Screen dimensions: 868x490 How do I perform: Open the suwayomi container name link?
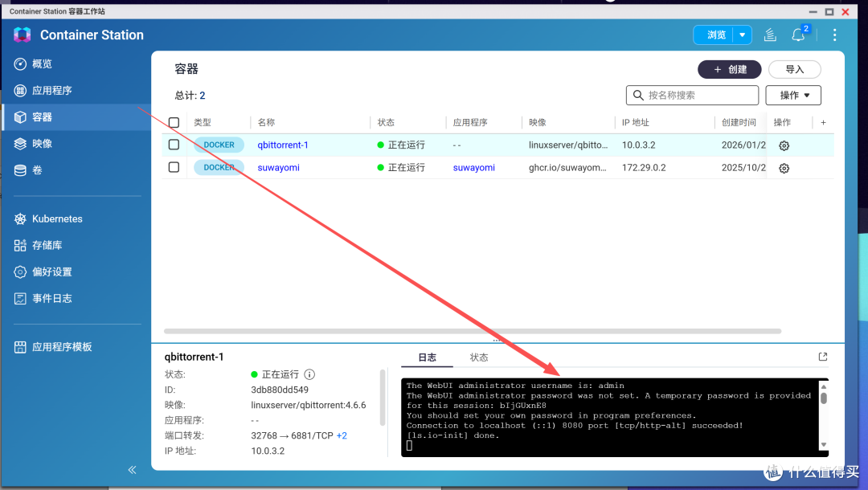278,168
